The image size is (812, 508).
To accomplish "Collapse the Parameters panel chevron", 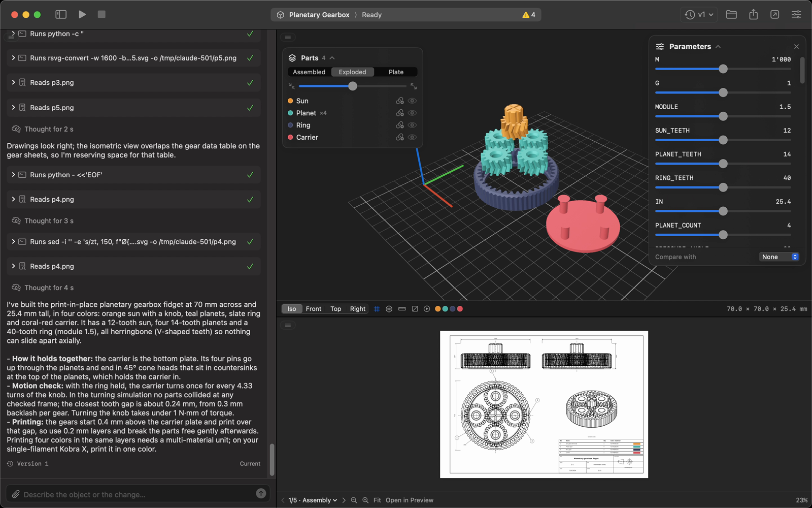I will click(718, 47).
